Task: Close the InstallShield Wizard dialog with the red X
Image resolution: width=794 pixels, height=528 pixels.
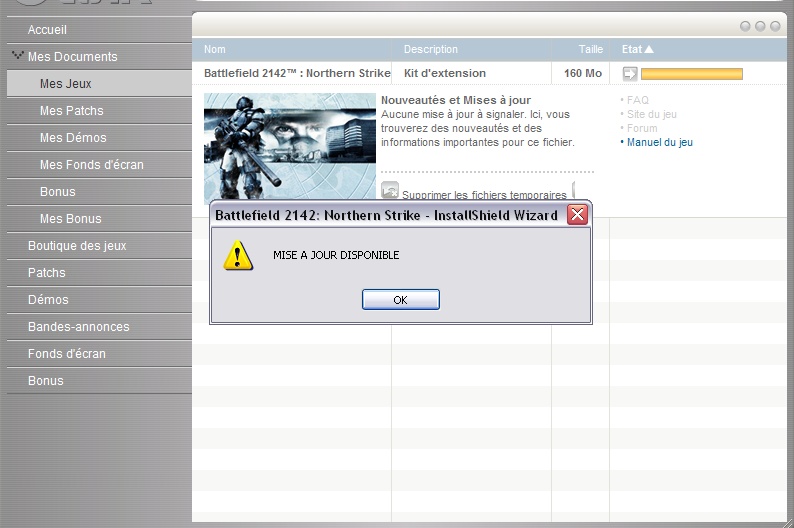Action: (577, 215)
